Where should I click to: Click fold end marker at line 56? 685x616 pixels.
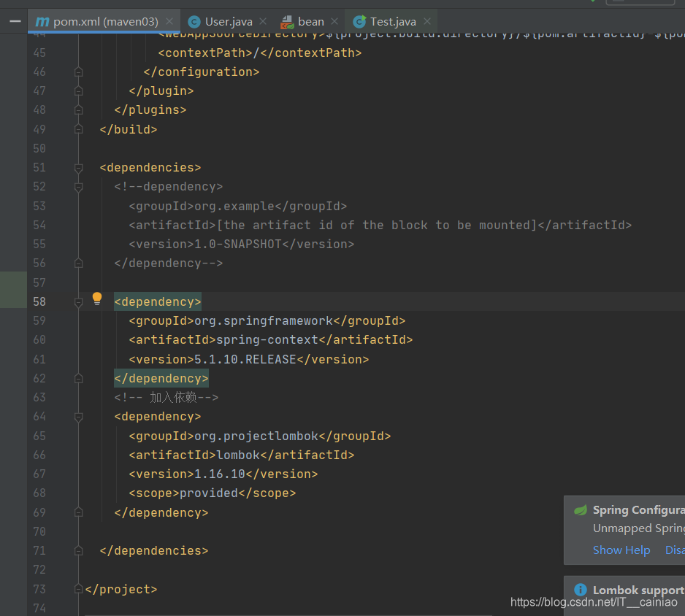[x=79, y=263]
